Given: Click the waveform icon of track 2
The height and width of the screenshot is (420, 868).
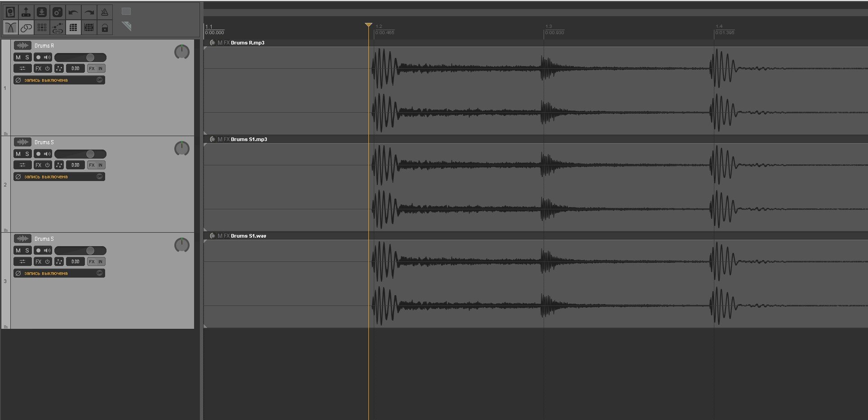Looking at the screenshot, I should pos(22,142).
